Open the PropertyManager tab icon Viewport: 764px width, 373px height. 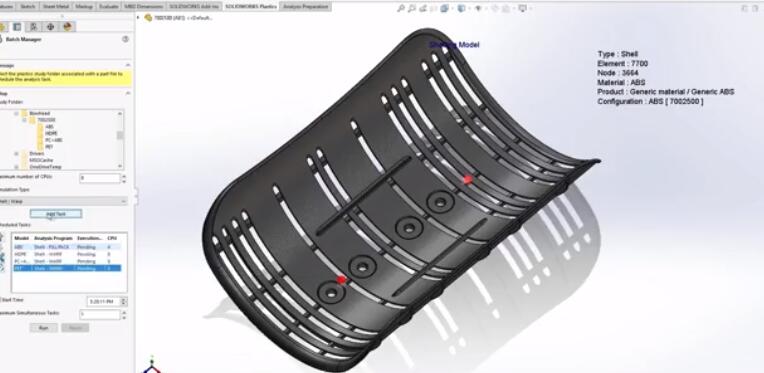click(17, 27)
